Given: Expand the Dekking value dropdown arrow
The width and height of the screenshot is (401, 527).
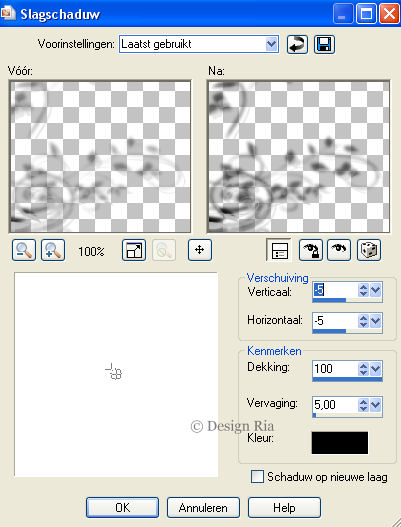Looking at the screenshot, I should pos(375,369).
